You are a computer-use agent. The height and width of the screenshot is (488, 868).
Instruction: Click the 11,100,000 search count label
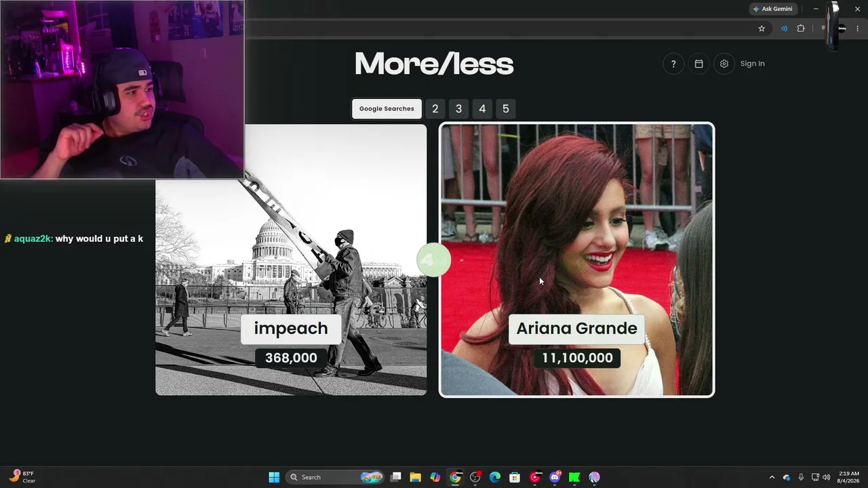tap(577, 358)
